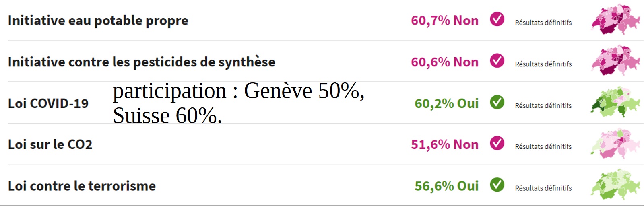Click the participation Genève 50% text annotation

238,103
